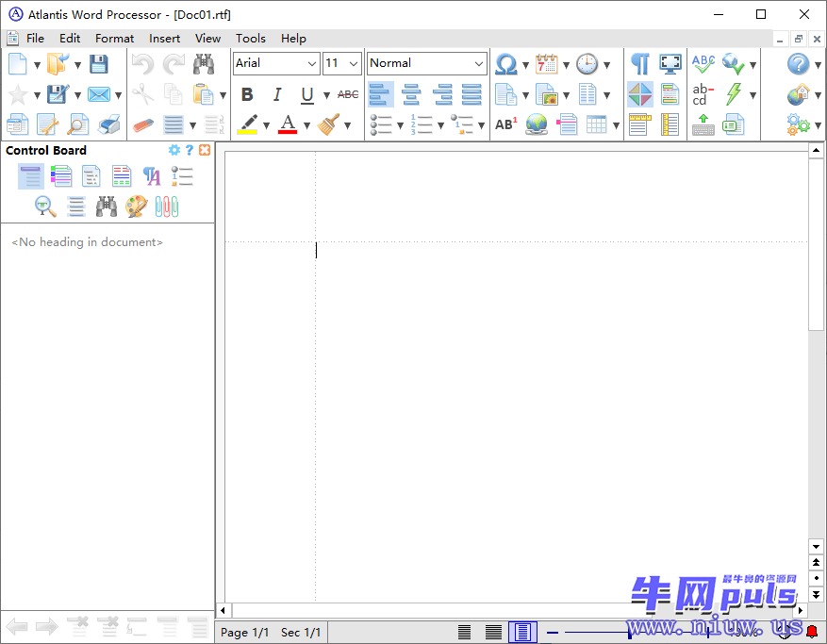Expand the Insert Symbol dropdown arrow

point(525,65)
